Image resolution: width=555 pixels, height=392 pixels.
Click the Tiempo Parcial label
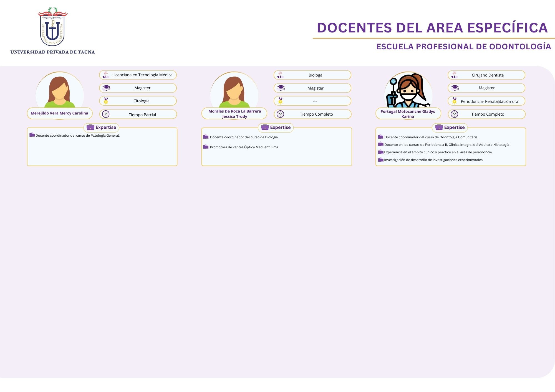coord(142,114)
